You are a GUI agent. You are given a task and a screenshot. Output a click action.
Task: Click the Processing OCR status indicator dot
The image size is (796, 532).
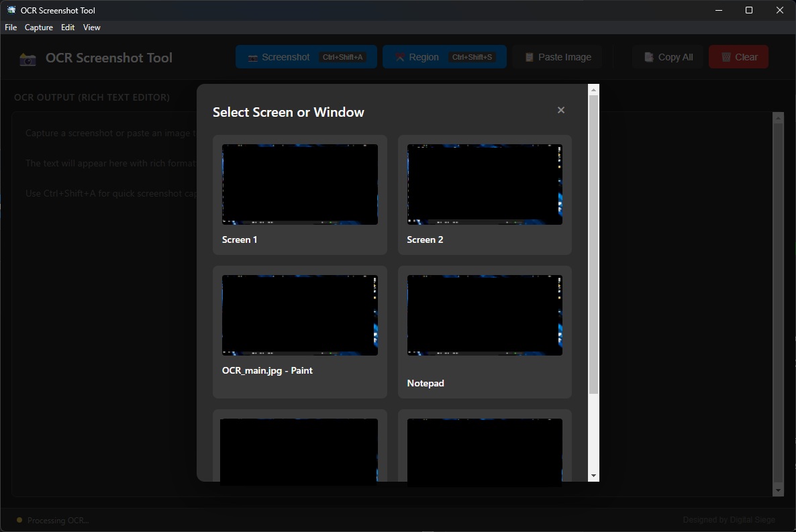click(19, 520)
